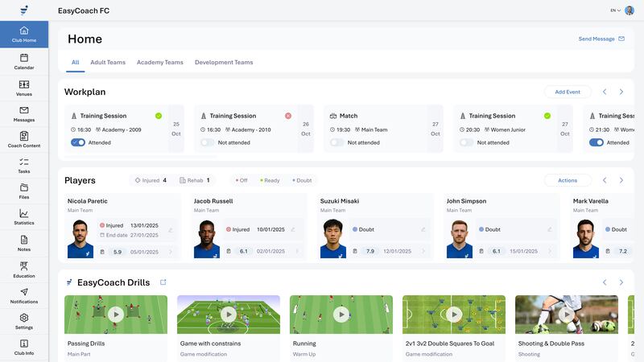644x362 pixels.
Task: Go to next Workplan events
Action: [x=621, y=92]
